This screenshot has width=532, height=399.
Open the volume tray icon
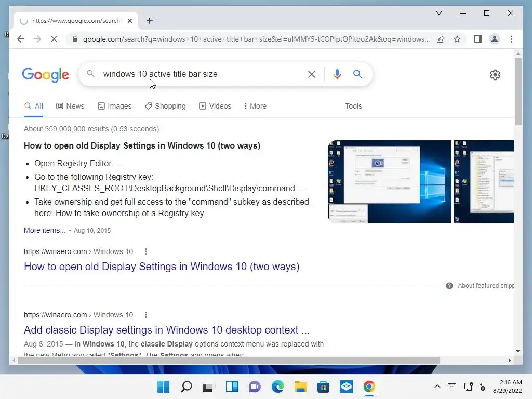[482, 387]
